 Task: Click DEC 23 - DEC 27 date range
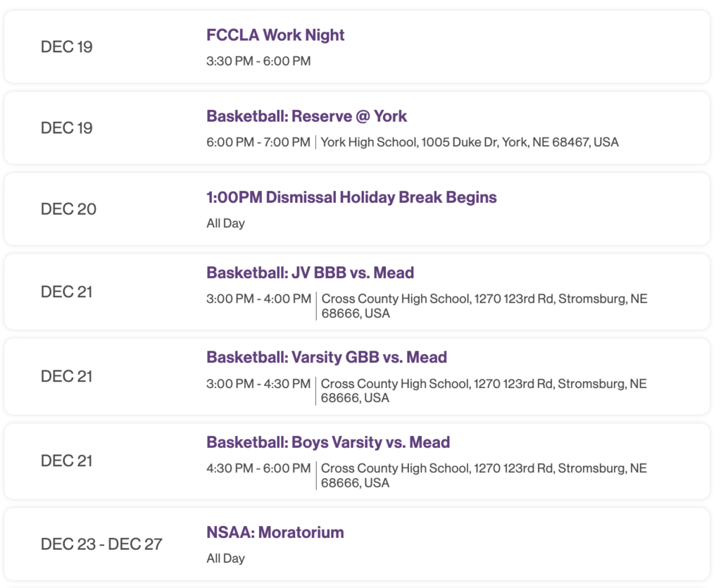101,544
